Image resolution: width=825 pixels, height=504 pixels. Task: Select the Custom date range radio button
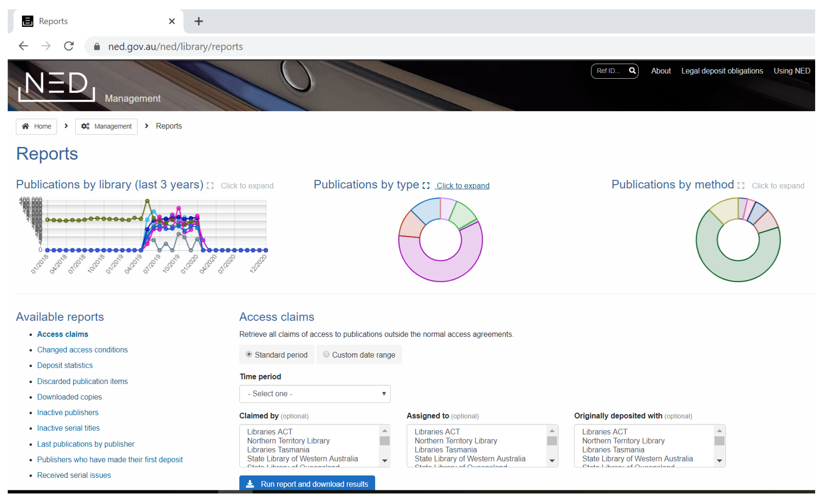click(326, 354)
